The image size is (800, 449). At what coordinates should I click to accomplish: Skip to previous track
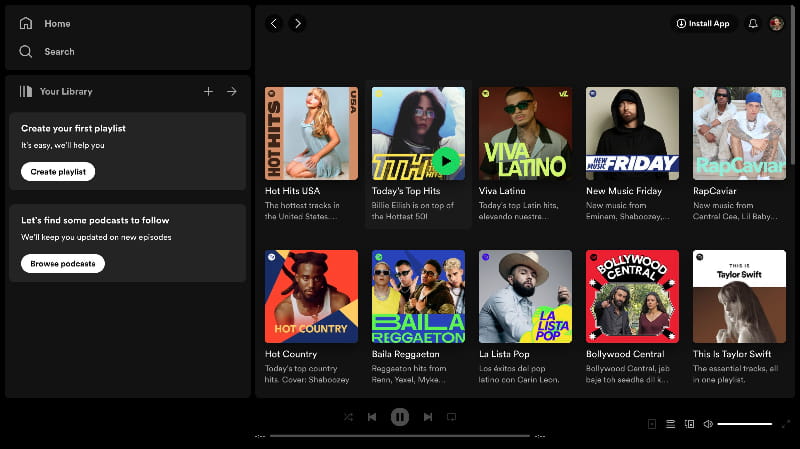372,417
